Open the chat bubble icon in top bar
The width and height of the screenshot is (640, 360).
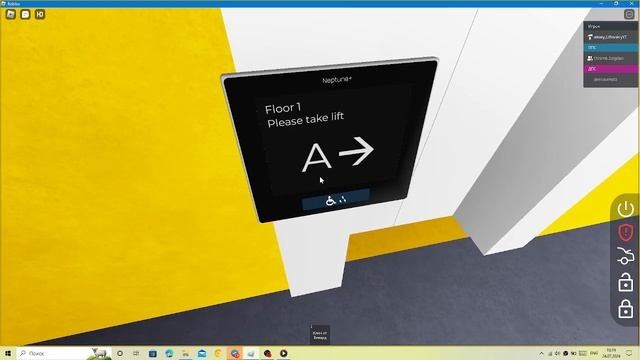point(25,15)
